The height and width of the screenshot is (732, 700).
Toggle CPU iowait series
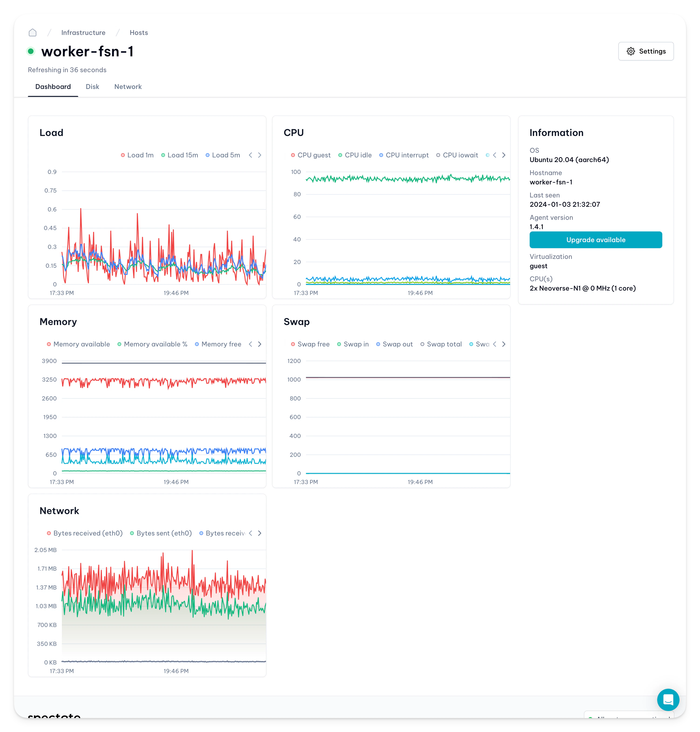[457, 155]
